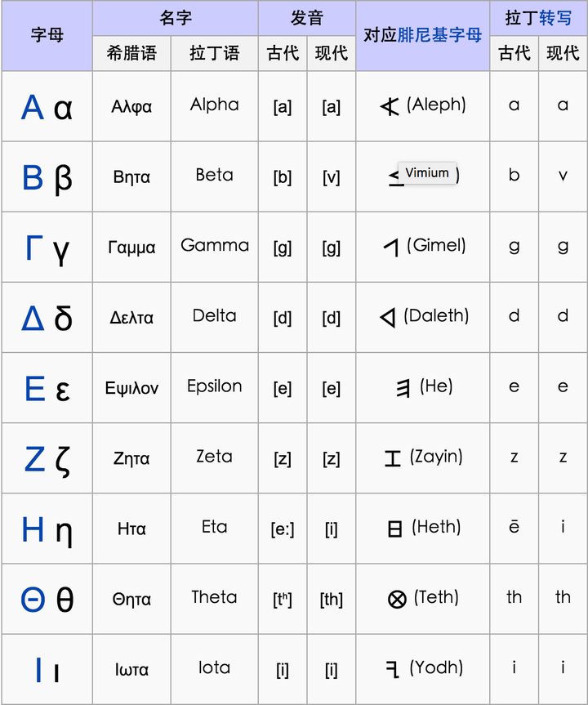Select the square Phoenician Heth glyph

(395, 529)
